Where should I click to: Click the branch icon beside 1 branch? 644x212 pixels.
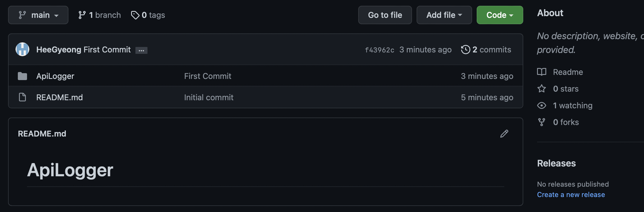point(82,15)
